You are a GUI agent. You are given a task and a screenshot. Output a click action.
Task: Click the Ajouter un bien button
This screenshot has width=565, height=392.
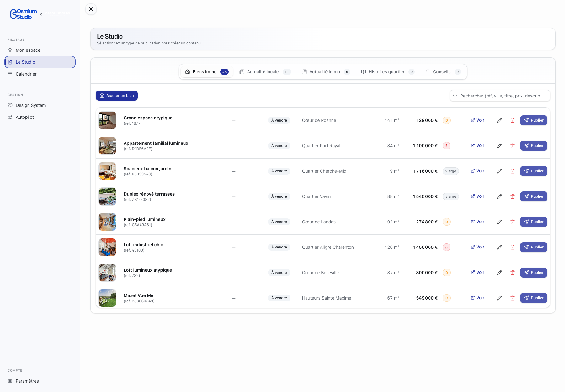click(117, 96)
